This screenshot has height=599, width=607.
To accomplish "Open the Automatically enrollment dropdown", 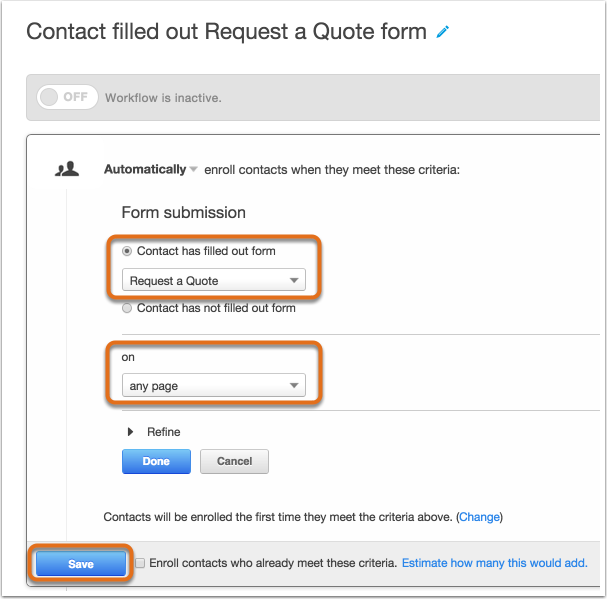I will (x=151, y=170).
